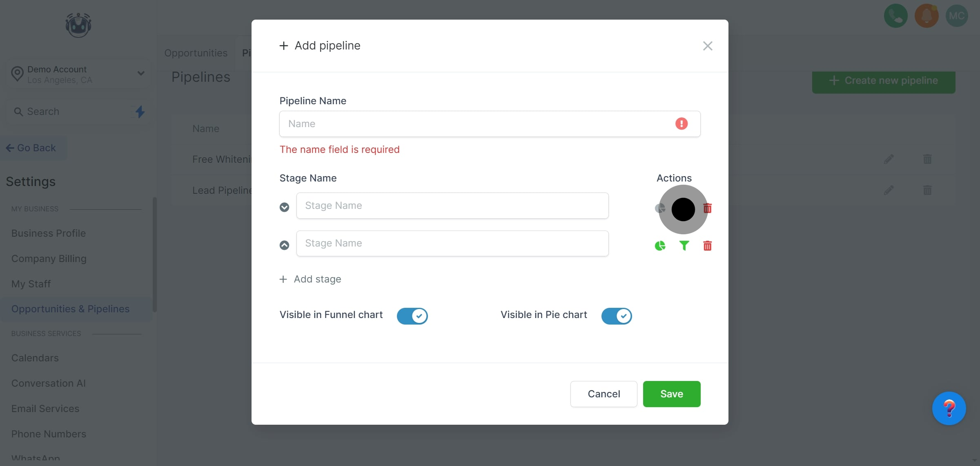Move first stage down with chevron
The width and height of the screenshot is (980, 466).
284,207
